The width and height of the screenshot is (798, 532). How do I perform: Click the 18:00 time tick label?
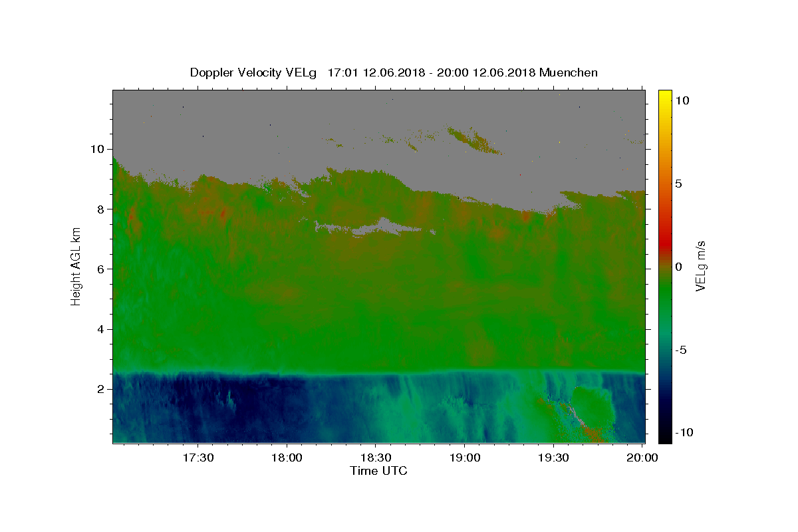[x=287, y=458]
